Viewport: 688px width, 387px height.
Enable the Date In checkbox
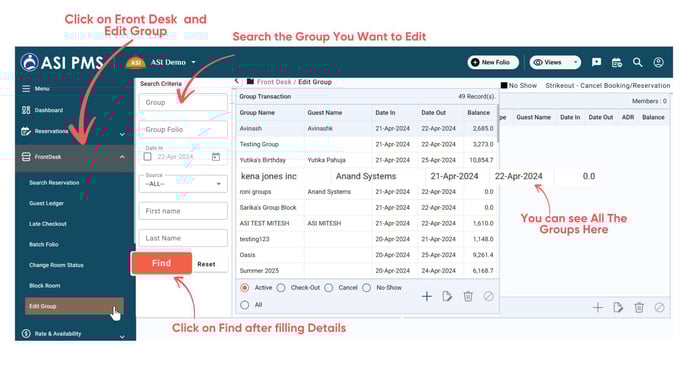[147, 157]
